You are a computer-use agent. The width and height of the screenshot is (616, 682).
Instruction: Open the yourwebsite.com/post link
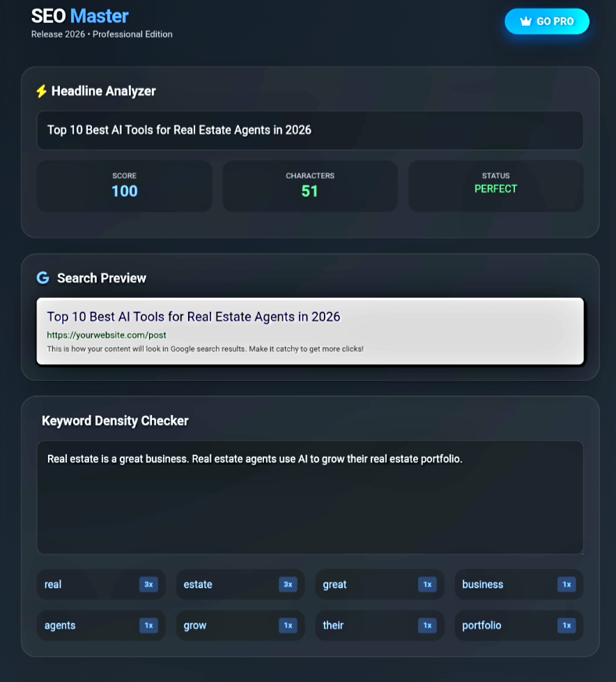pyautogui.click(x=106, y=335)
